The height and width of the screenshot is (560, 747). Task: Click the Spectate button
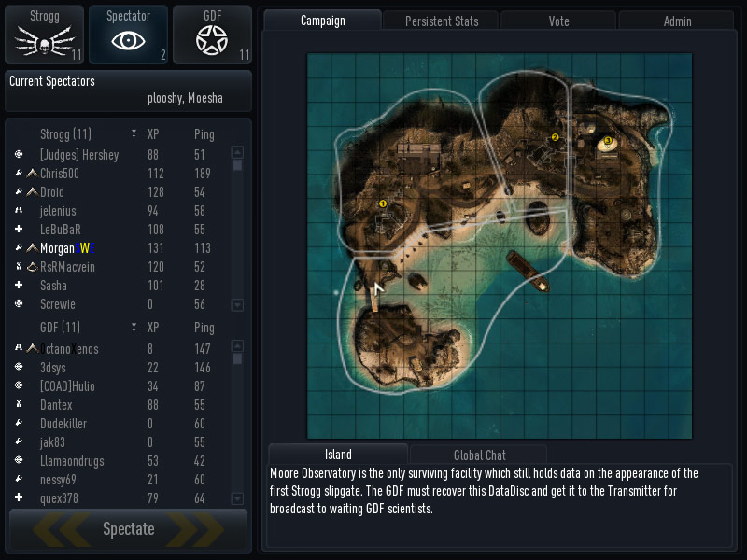coord(128,529)
